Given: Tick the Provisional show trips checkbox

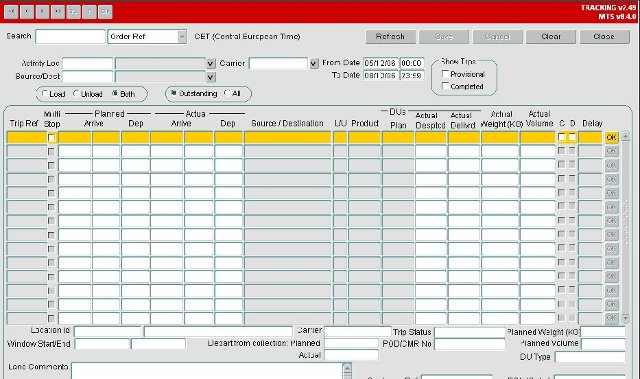Looking at the screenshot, I should (x=445, y=74).
